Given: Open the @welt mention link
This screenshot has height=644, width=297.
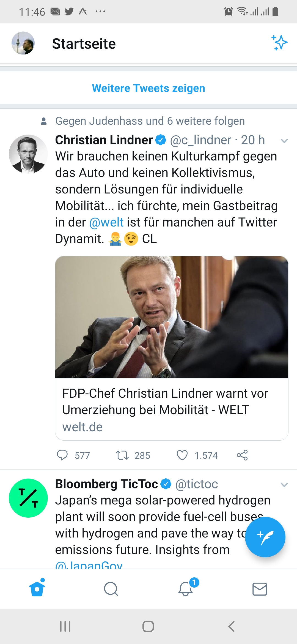Looking at the screenshot, I should [x=106, y=222].
